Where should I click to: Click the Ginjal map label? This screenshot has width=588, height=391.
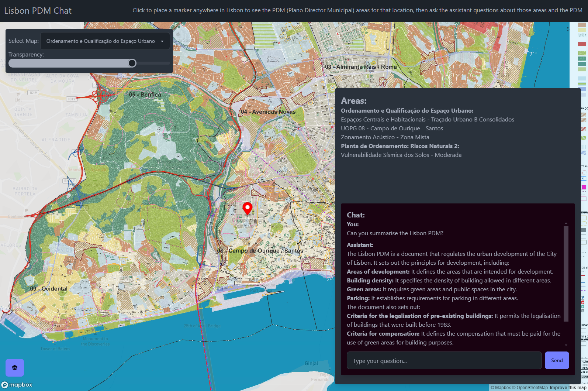click(x=311, y=363)
